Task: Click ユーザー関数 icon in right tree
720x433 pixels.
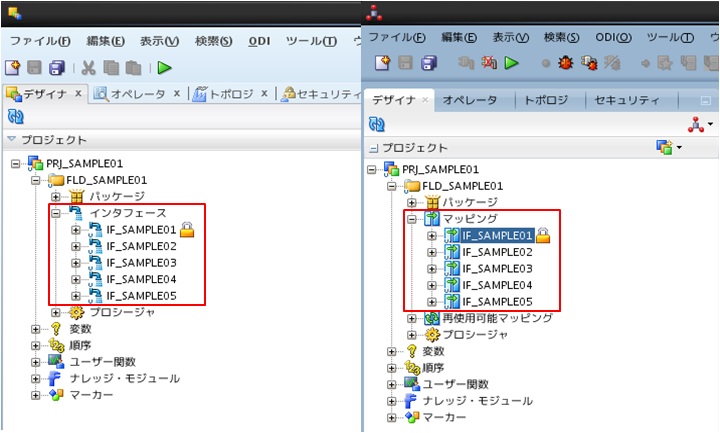Action: click(x=411, y=384)
